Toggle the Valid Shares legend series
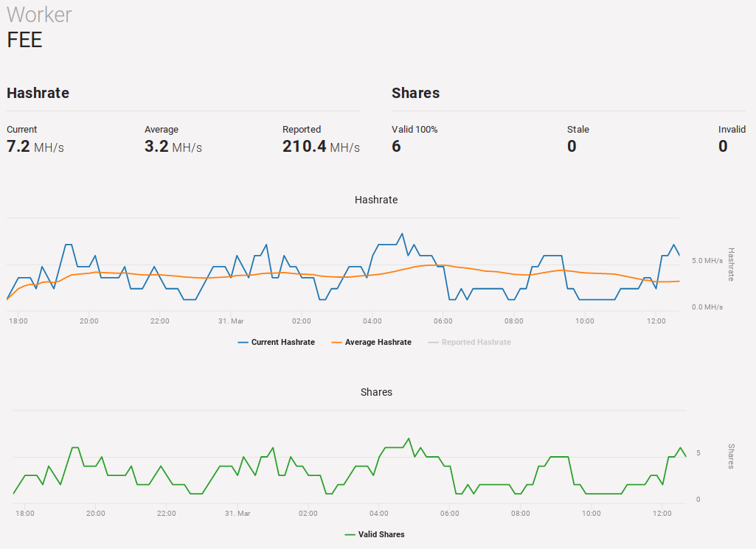 coord(375,534)
